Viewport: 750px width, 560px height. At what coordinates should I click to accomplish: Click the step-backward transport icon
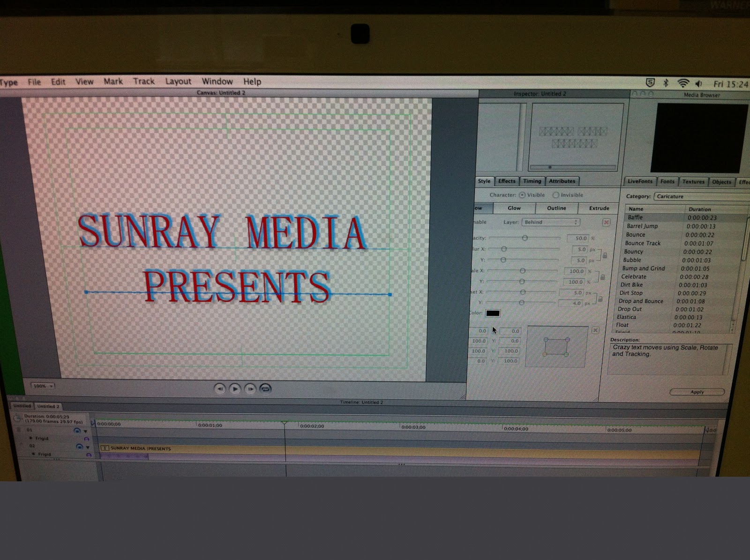[x=220, y=389]
